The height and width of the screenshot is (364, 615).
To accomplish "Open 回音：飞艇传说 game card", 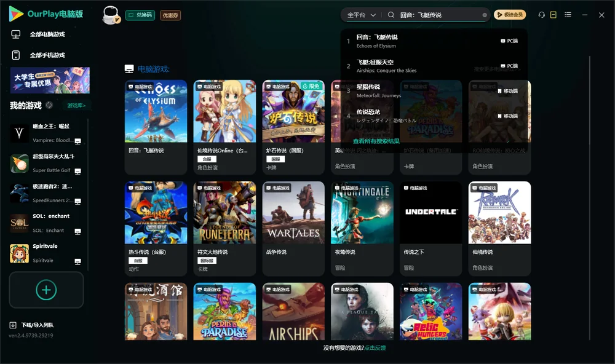I will (156, 127).
